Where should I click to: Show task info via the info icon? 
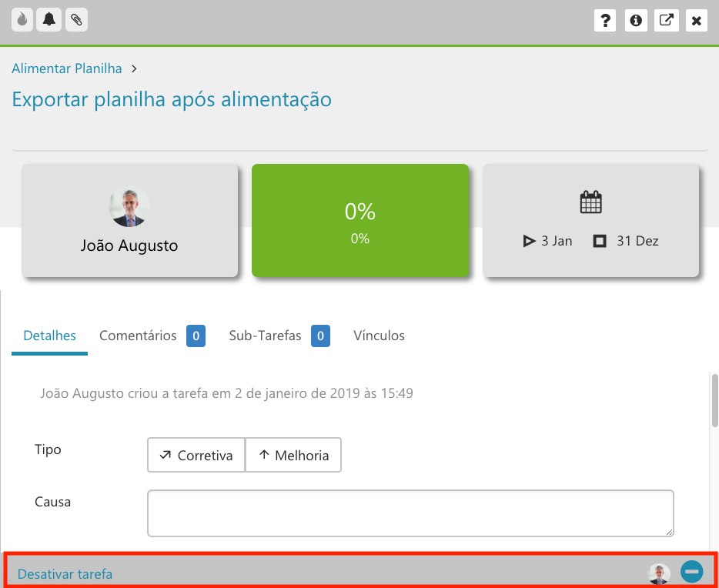coord(636,21)
